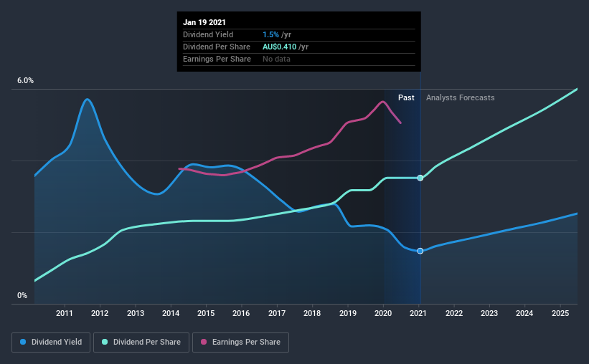Click the 2013 x-axis label
Image resolution: width=589 pixels, height=364 pixels.
pos(135,313)
